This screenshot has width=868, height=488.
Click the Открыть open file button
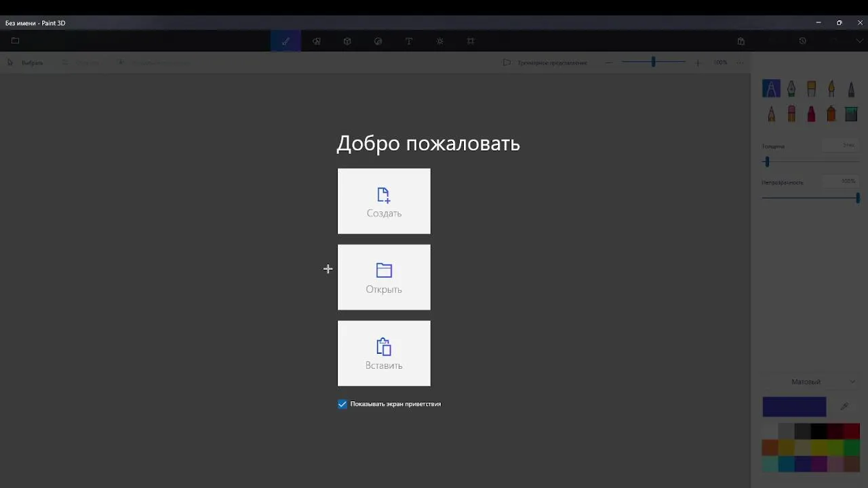(384, 277)
